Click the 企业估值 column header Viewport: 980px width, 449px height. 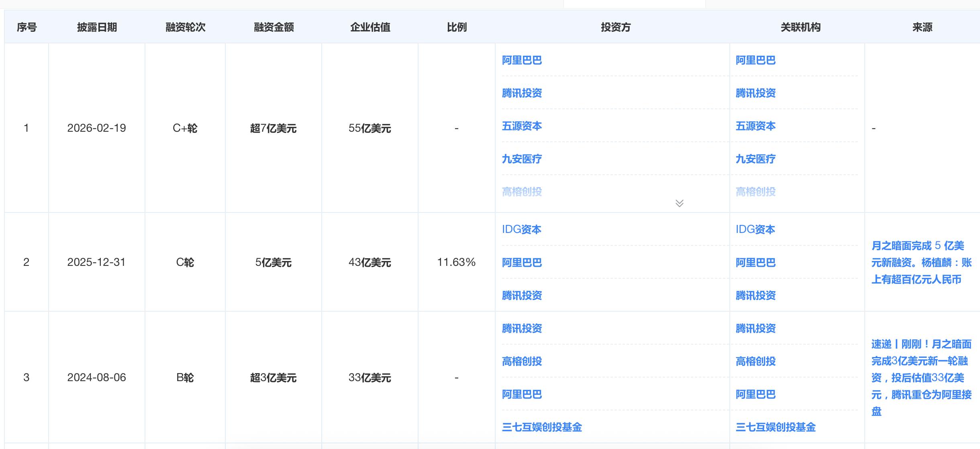tap(370, 27)
